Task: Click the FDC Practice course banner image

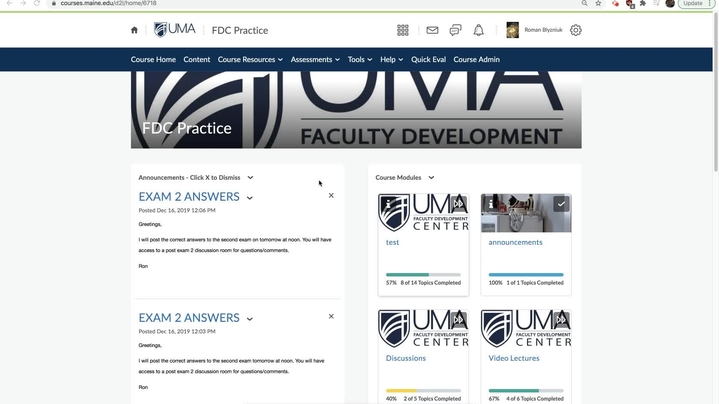Action: tap(356, 110)
